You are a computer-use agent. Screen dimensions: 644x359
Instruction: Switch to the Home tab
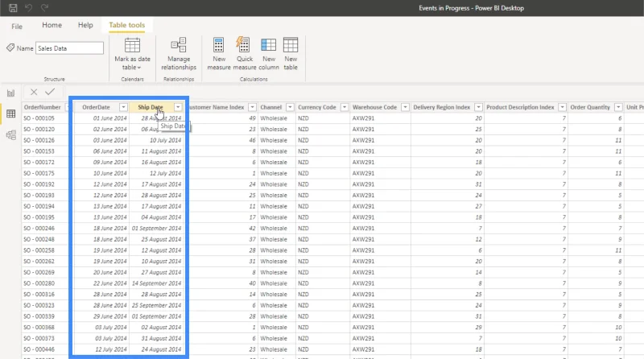pyautogui.click(x=52, y=25)
